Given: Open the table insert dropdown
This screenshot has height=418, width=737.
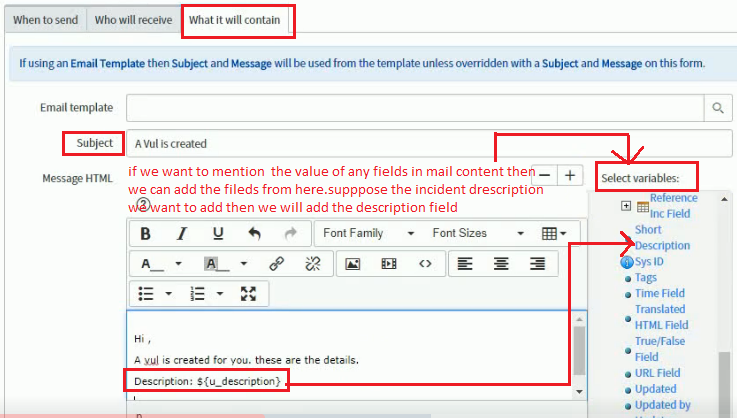Looking at the screenshot, I should pos(553,234).
